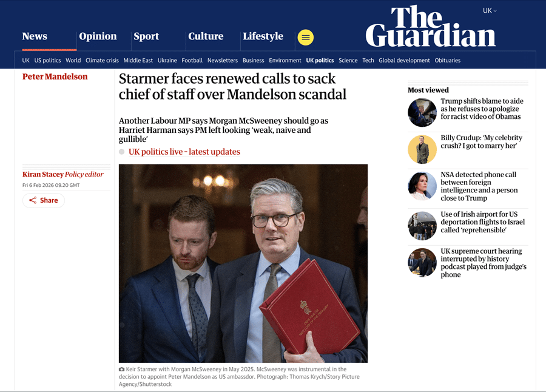546x392 pixels.
Task: View the main Starmer article photo
Action: coord(243,263)
